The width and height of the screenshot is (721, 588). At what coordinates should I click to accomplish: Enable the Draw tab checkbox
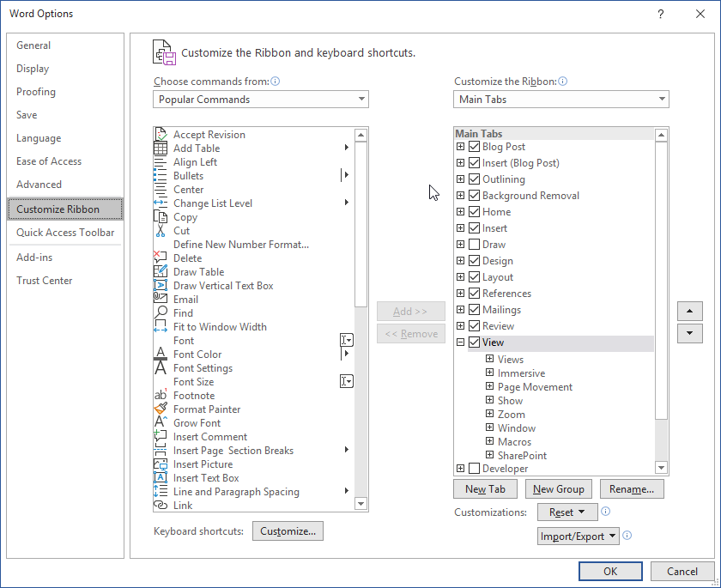[x=474, y=244]
